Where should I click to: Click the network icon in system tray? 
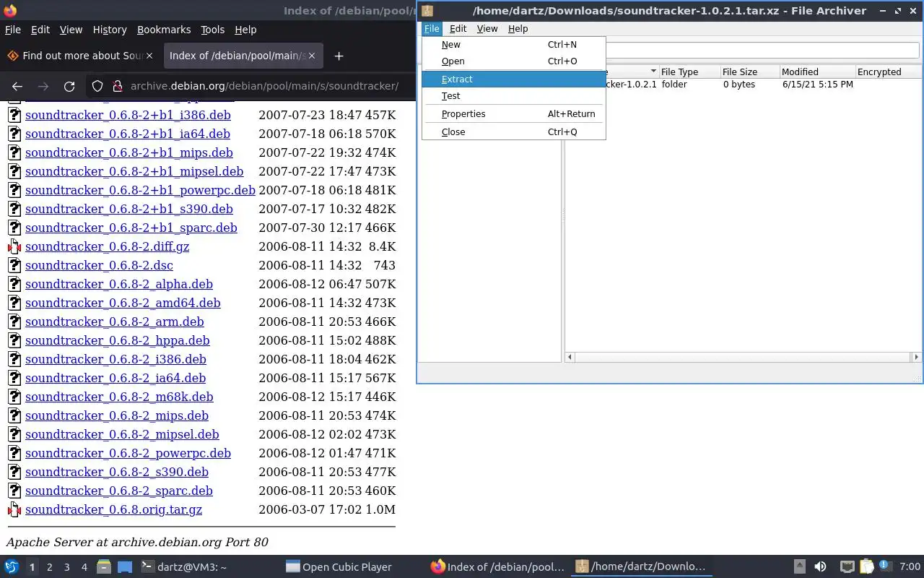pyautogui.click(x=847, y=566)
